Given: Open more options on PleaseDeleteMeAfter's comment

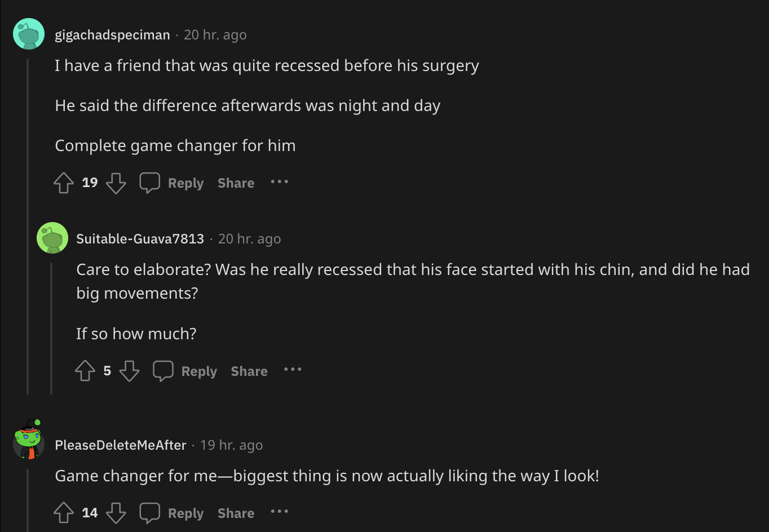Looking at the screenshot, I should coord(280,512).
